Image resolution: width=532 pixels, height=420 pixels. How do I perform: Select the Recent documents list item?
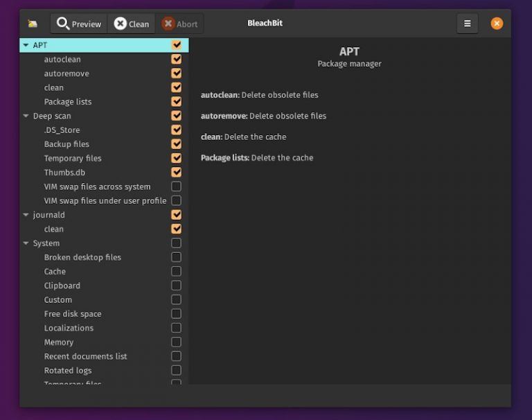click(x=85, y=356)
